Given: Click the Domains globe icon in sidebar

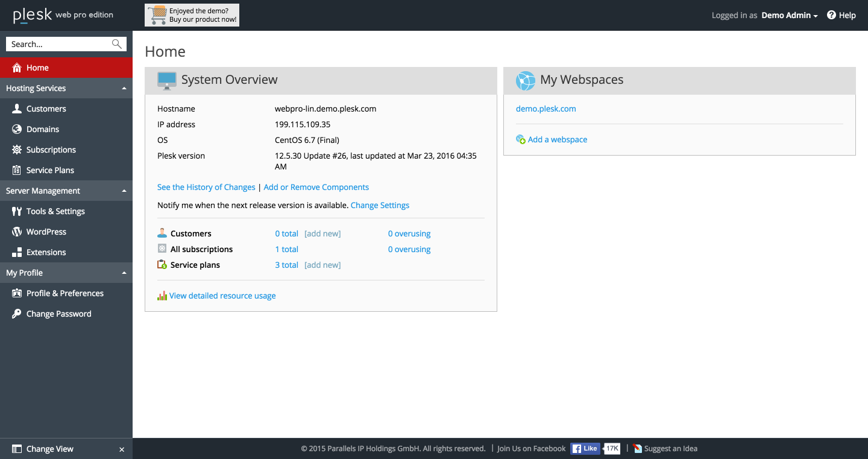Looking at the screenshot, I should (x=17, y=129).
